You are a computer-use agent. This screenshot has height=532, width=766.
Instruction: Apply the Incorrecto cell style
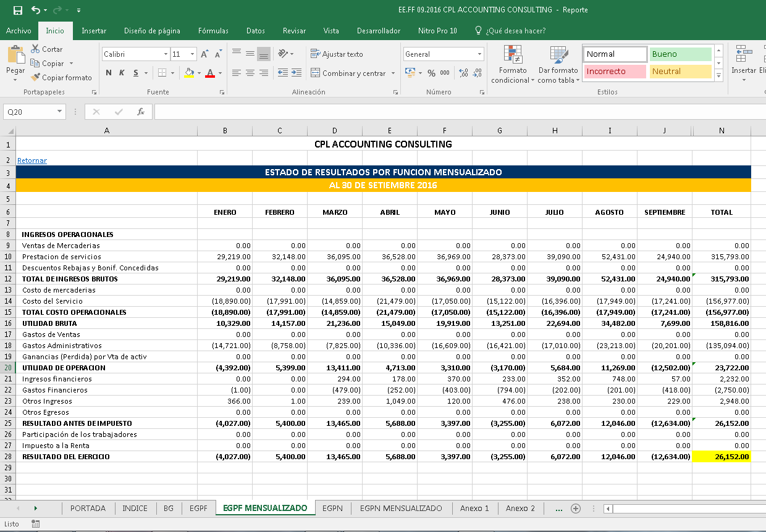(x=615, y=72)
